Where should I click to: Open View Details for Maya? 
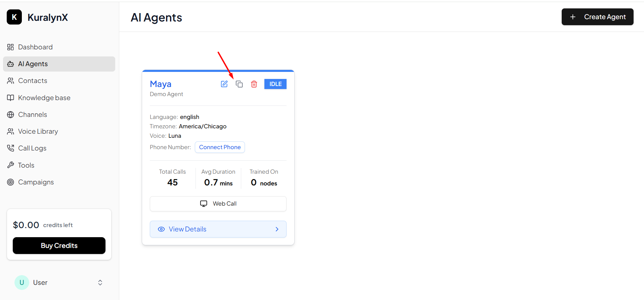click(x=218, y=229)
